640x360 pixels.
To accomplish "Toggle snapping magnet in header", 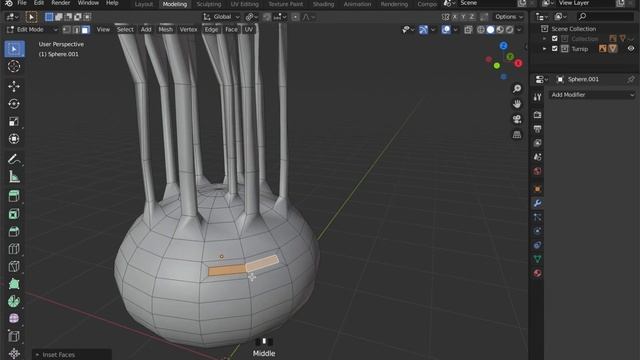I will (x=267, y=17).
